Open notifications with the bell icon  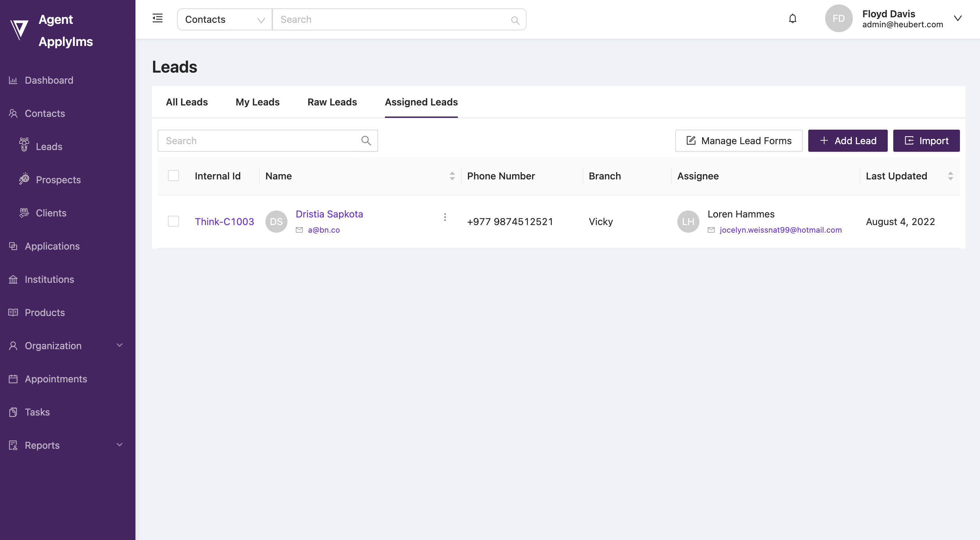(792, 18)
